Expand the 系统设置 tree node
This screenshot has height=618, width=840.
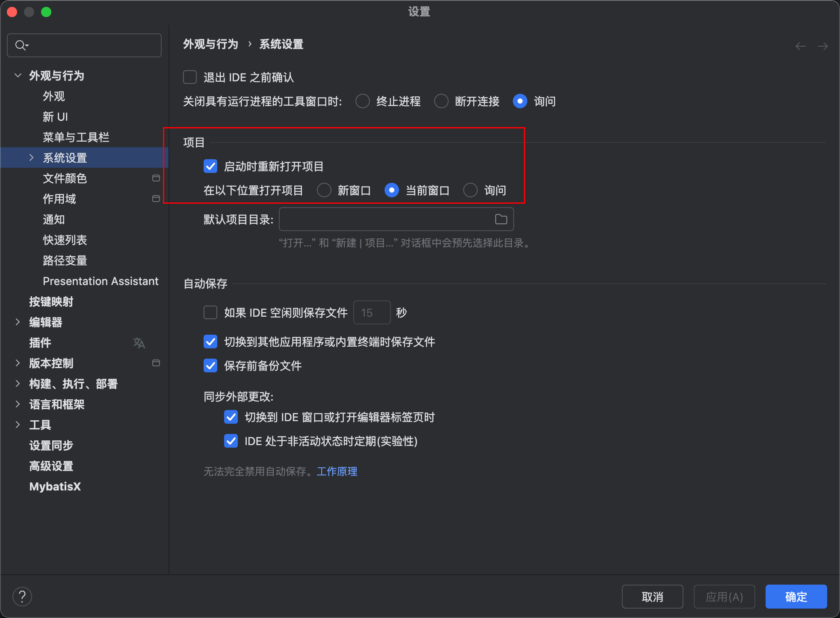tap(31, 157)
